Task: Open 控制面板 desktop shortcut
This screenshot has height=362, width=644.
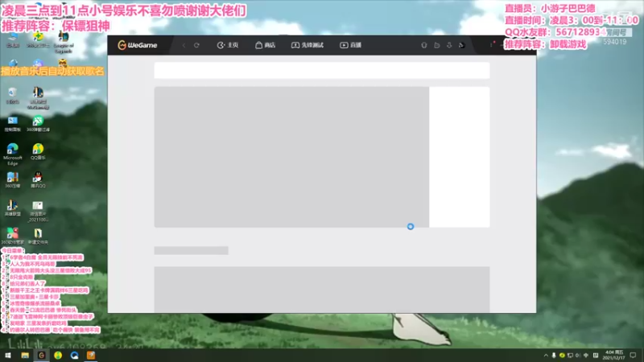Action: click(x=12, y=124)
